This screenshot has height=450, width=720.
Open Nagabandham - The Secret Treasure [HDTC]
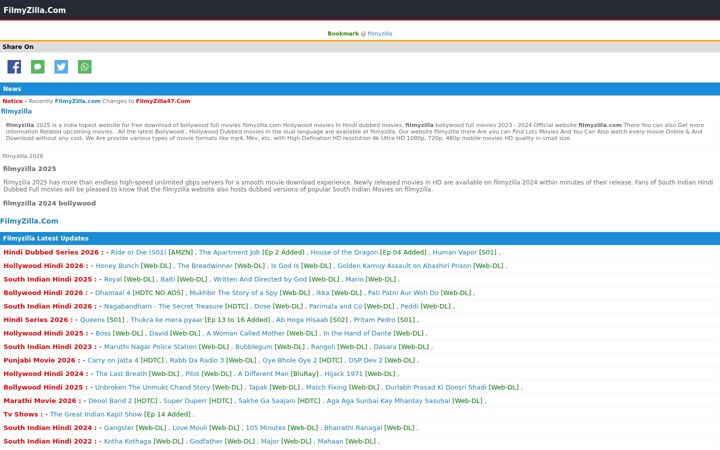[x=176, y=306]
